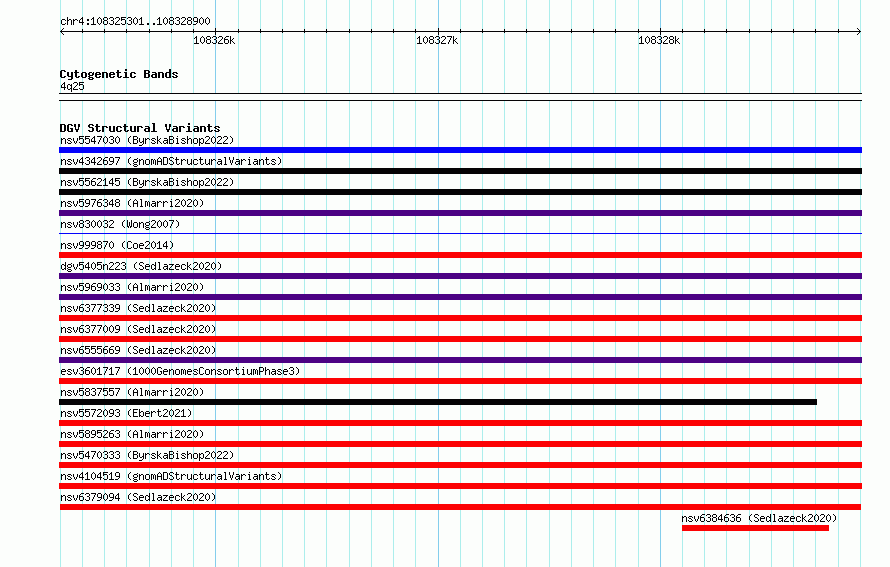The image size is (890, 567).
Task: Select the short red bar under nsv6384636
Action: point(755,528)
